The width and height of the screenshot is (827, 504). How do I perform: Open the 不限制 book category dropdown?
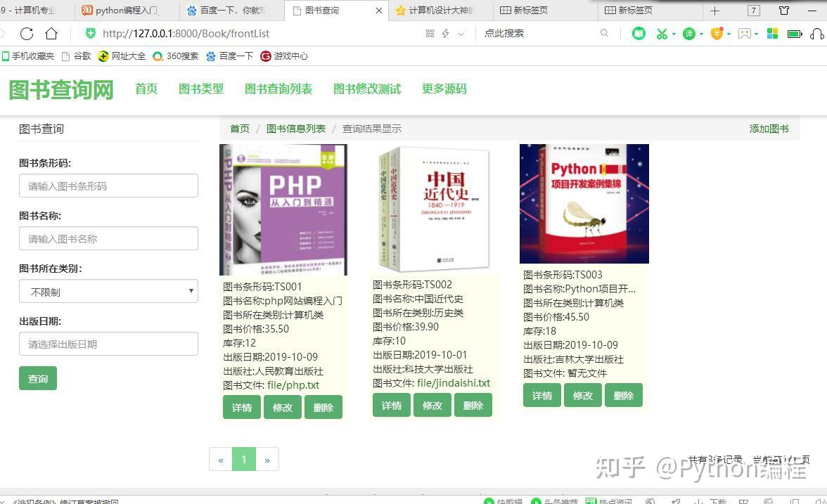point(108,290)
